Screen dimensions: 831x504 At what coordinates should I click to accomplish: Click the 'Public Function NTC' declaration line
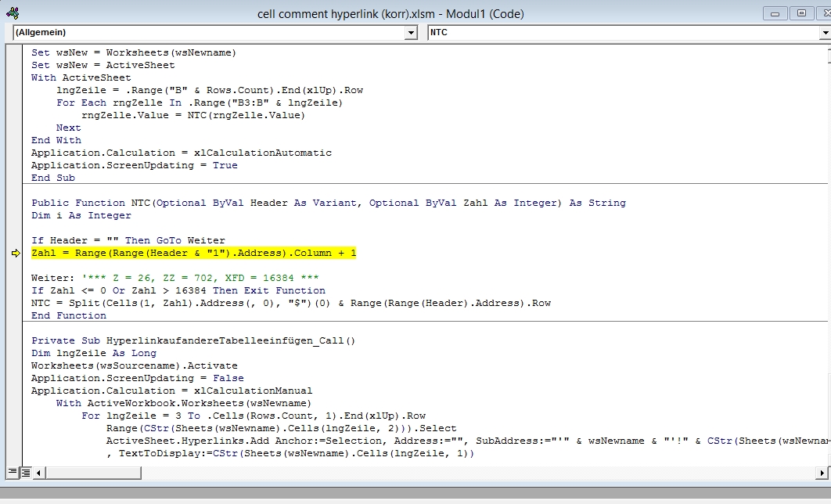[328, 203]
